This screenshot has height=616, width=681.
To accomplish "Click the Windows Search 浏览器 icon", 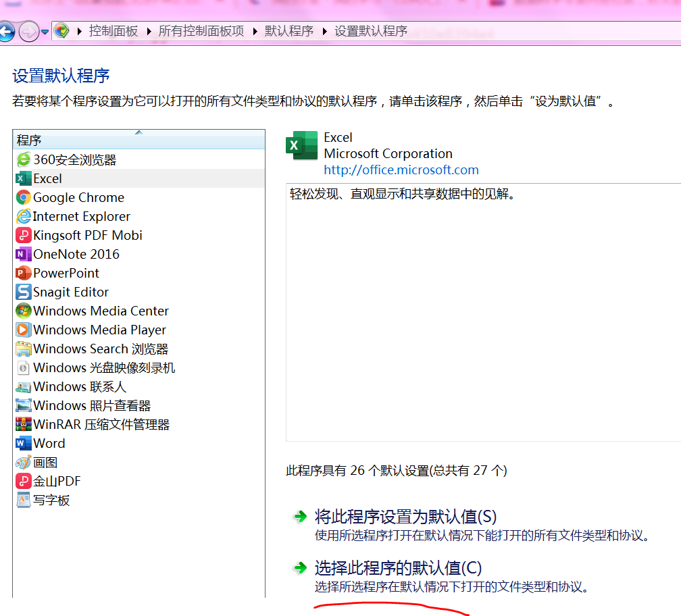I will pyautogui.click(x=24, y=349).
